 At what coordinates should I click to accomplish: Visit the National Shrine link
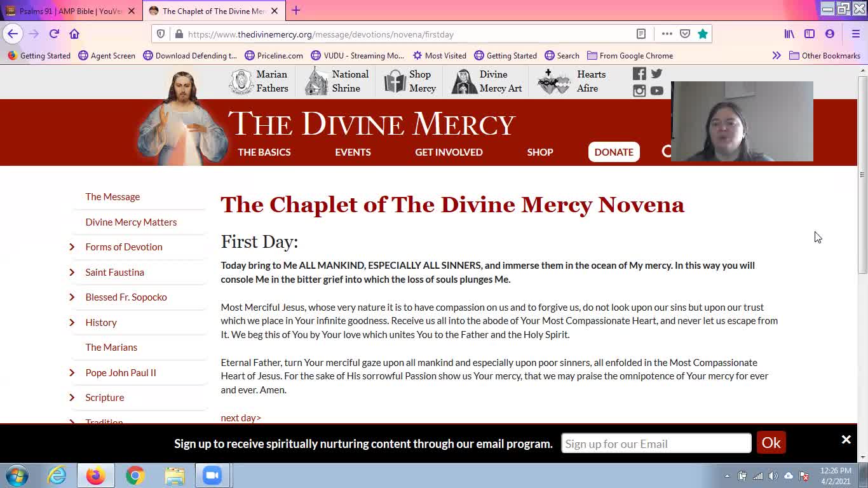[337, 81]
